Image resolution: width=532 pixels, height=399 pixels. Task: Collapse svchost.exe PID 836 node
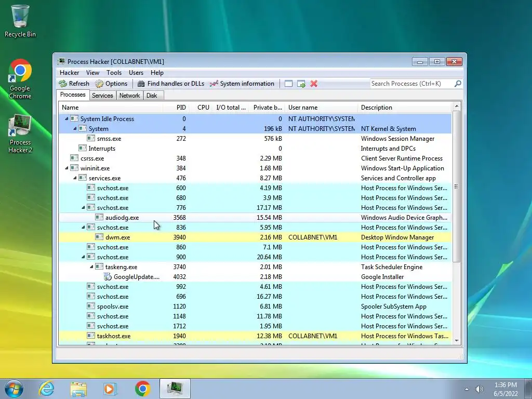[83, 227]
